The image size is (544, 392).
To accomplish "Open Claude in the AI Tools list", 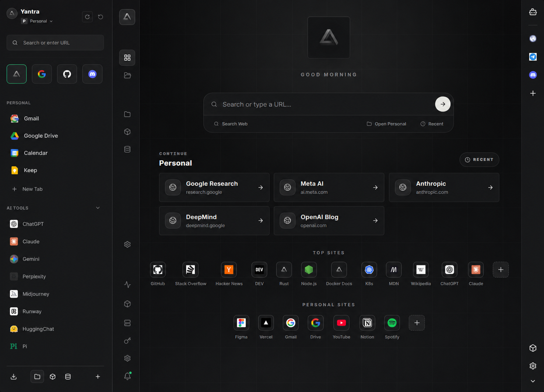I will pyautogui.click(x=55, y=241).
